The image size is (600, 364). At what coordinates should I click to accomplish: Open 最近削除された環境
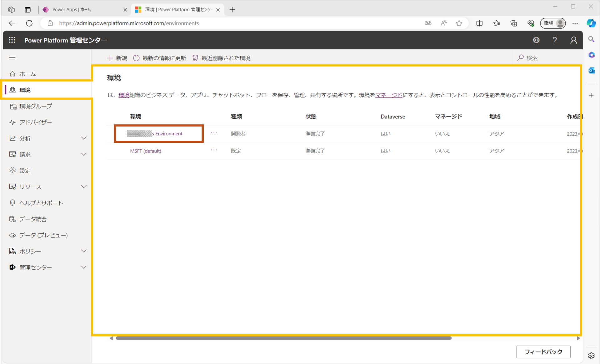tap(221, 58)
